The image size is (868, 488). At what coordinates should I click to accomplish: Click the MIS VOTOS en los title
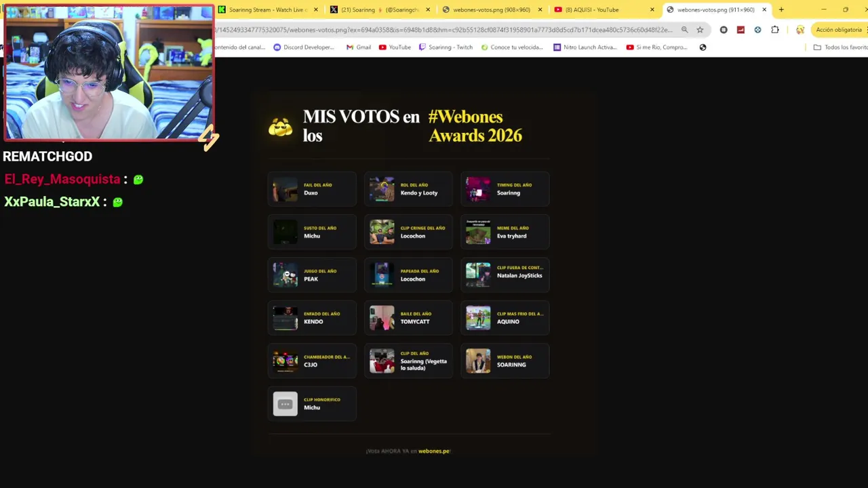pyautogui.click(x=361, y=126)
